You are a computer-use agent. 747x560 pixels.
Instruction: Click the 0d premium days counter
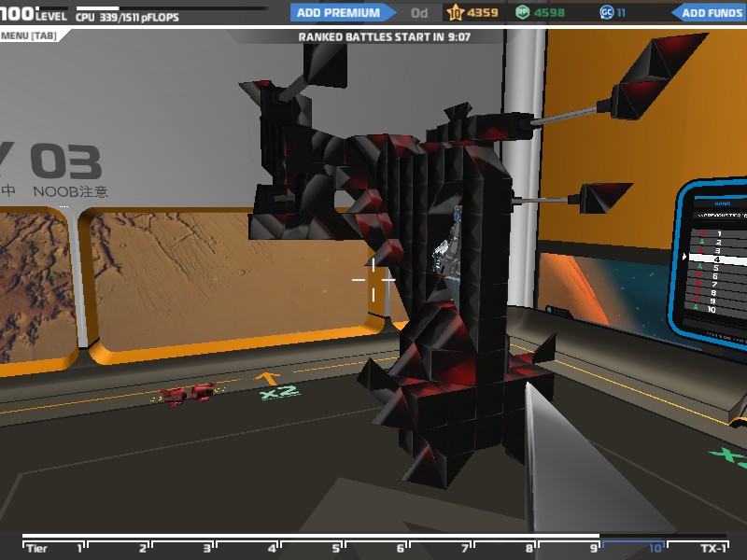[419, 13]
